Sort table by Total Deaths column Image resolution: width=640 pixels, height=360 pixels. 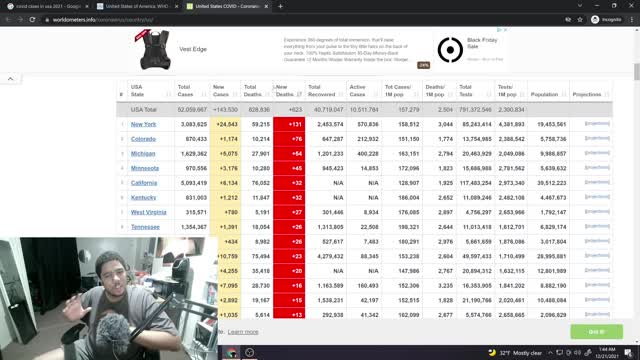coord(257,91)
